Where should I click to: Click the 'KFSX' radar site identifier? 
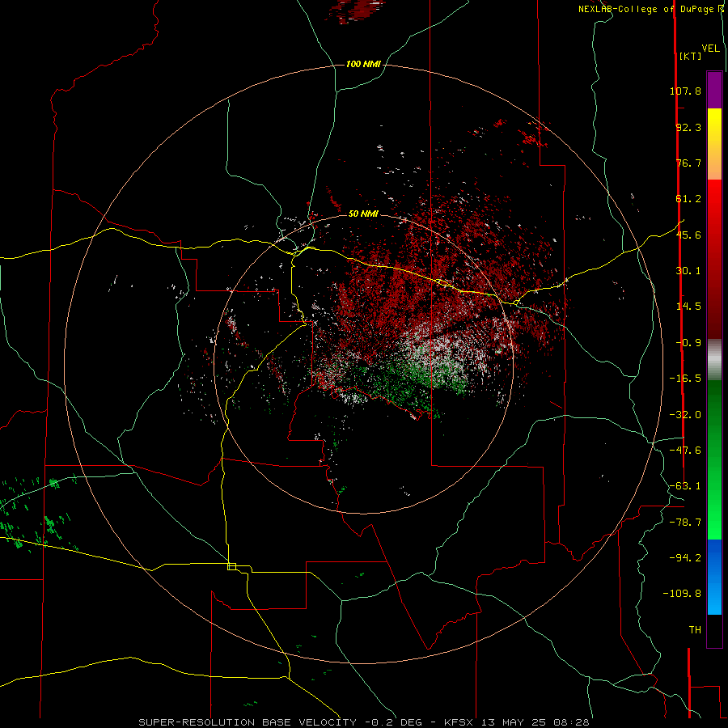[459, 722]
